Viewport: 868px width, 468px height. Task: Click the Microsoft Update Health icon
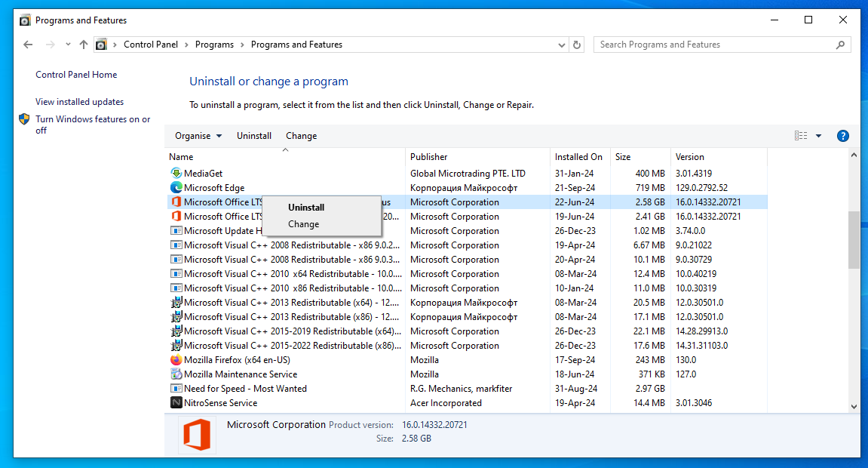pyautogui.click(x=176, y=230)
